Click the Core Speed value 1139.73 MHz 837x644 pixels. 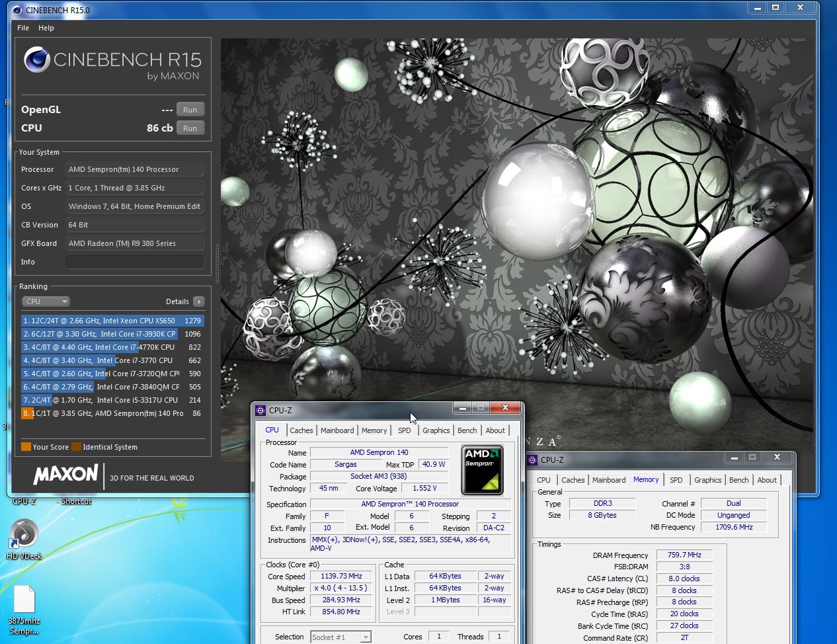tap(342, 577)
